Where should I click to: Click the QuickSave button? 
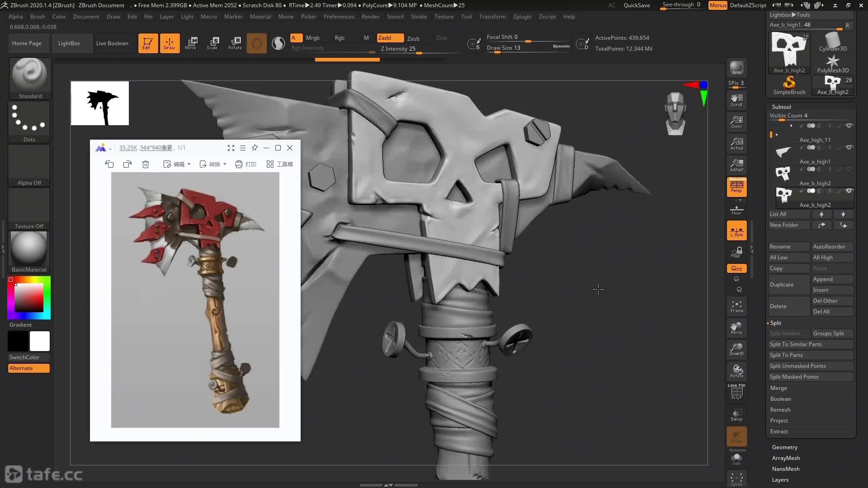click(637, 5)
